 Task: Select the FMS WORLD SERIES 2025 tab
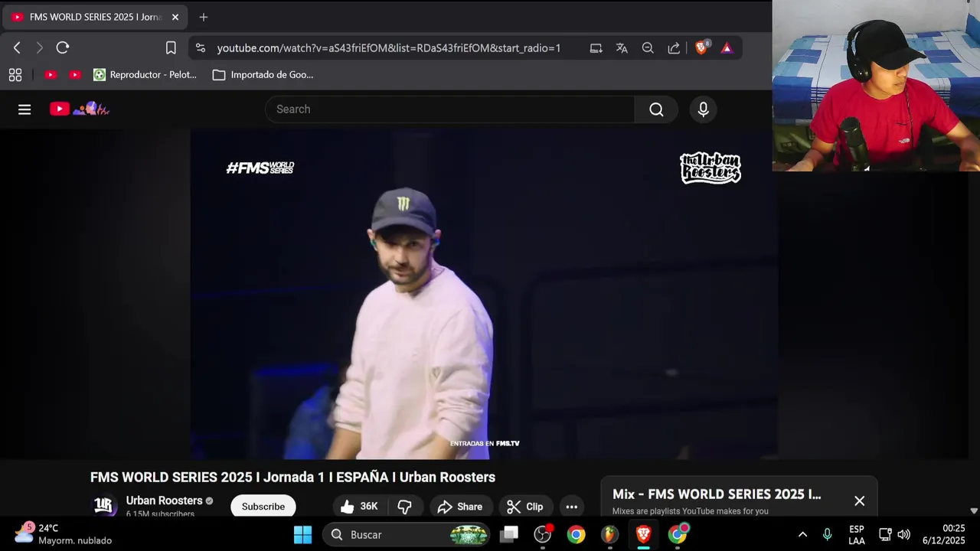point(93,17)
